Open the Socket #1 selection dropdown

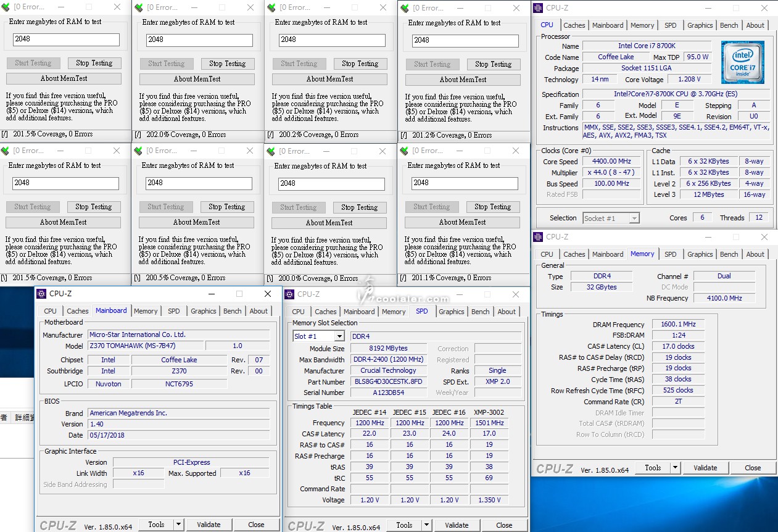(634, 218)
